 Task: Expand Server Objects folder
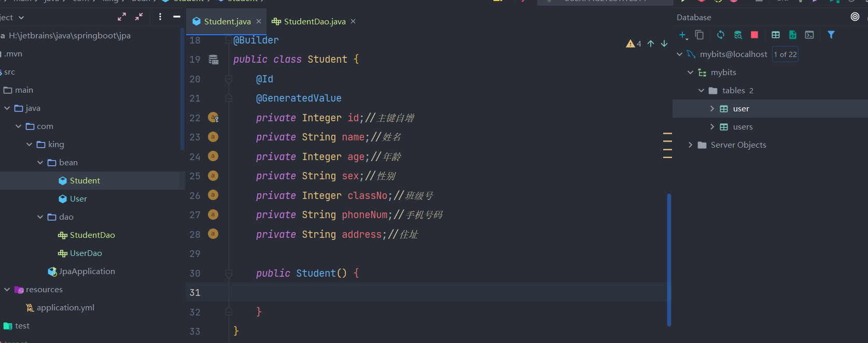690,145
